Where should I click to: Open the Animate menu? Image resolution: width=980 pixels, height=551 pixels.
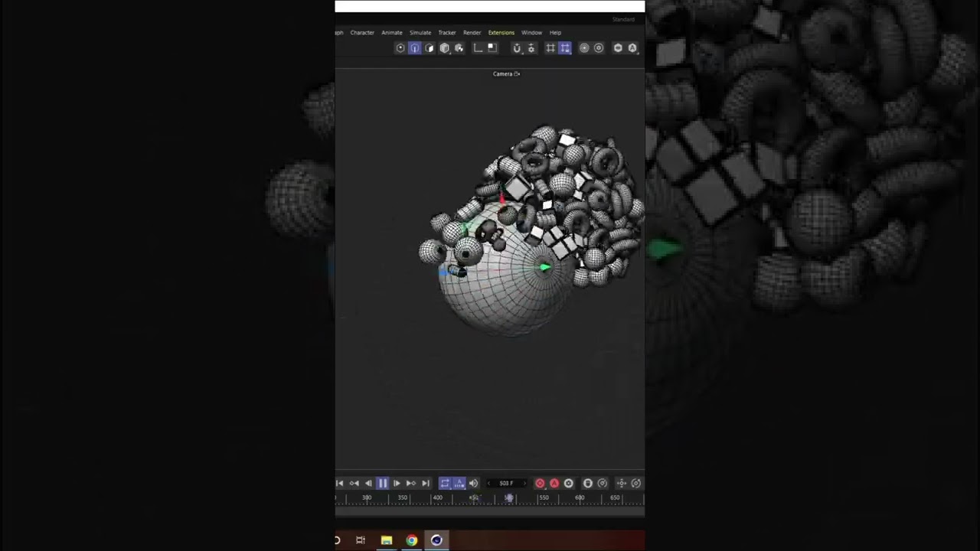point(392,33)
